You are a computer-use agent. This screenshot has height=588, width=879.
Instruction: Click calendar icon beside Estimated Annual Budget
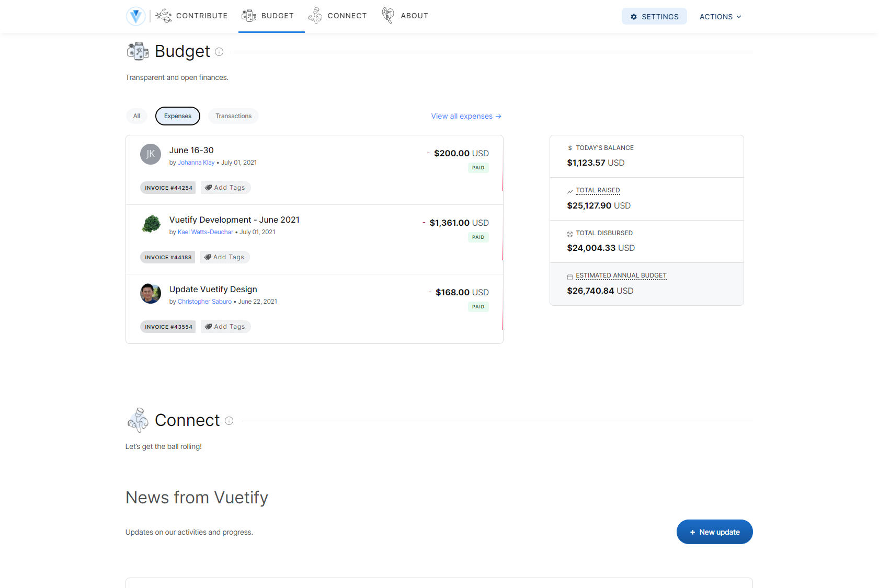(x=570, y=277)
